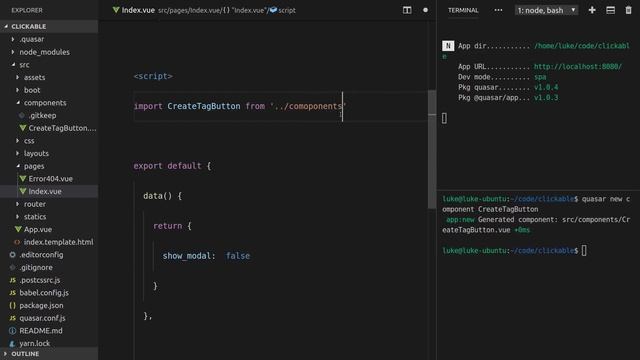
Task: Click the EXPLORER panel title
Action: pyautogui.click(x=27, y=10)
